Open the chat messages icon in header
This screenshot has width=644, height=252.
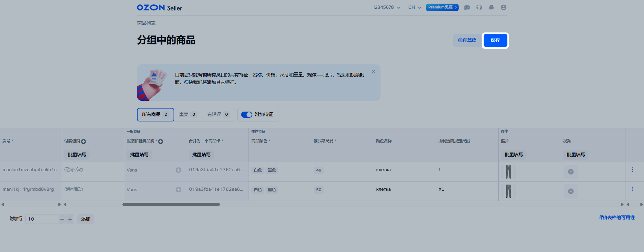point(467,7)
